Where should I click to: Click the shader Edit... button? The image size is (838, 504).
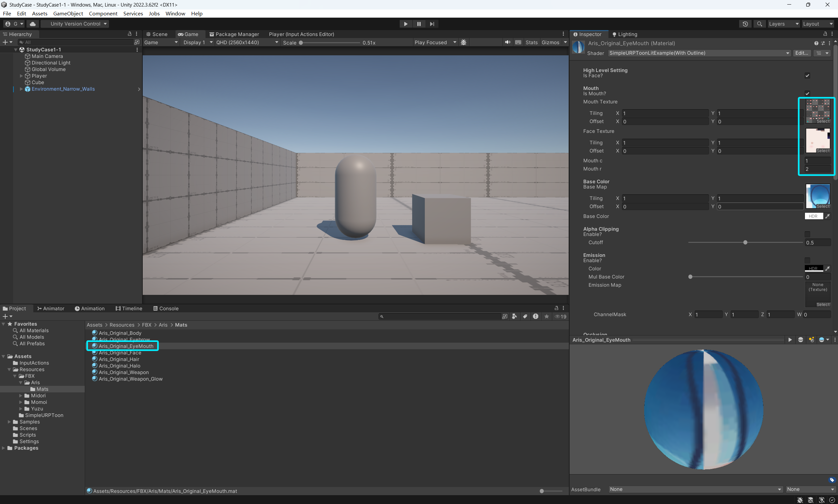pyautogui.click(x=801, y=53)
